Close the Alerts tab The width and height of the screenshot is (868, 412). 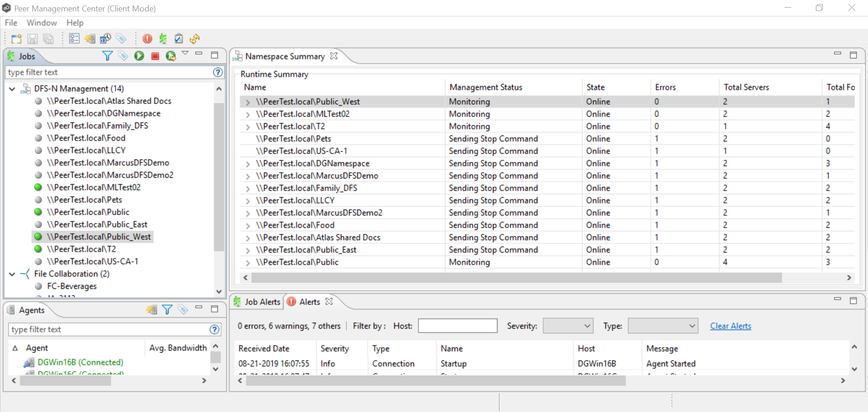pos(329,301)
